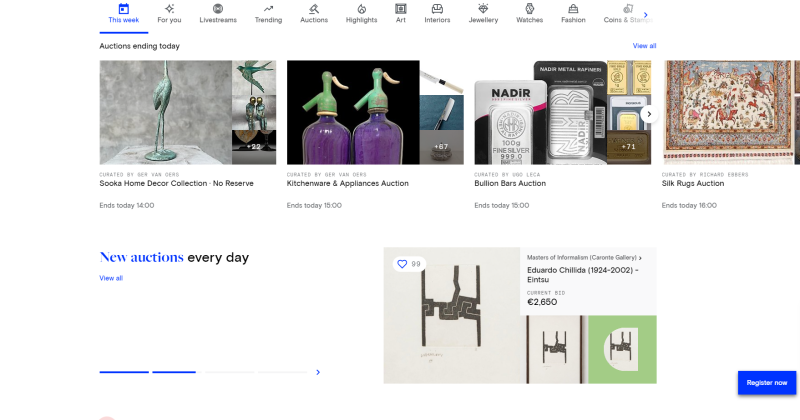Select third carousel progress bar segment
This screenshot has width=800, height=420.
click(229, 372)
